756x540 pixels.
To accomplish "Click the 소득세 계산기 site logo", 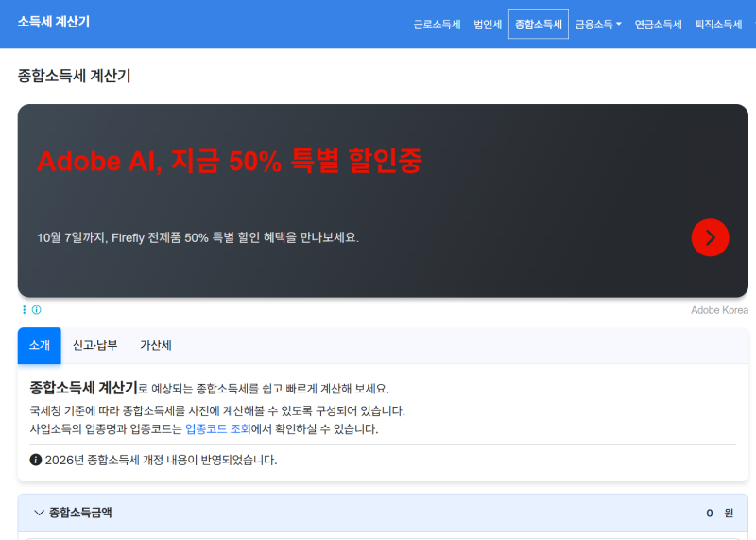I will tap(54, 22).
